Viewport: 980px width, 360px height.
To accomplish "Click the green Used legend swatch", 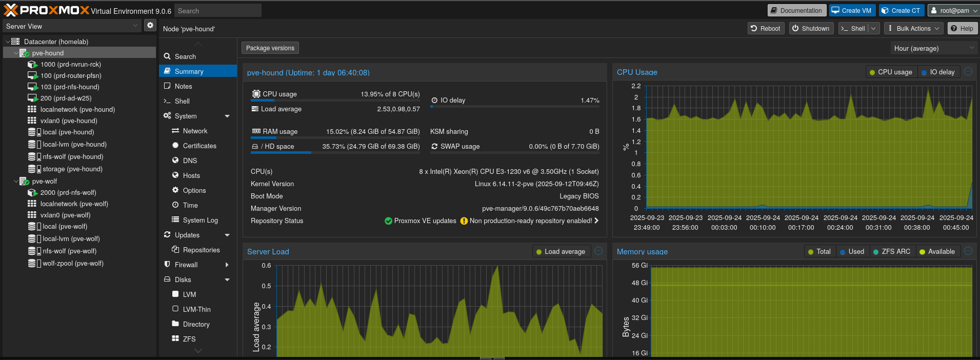I will pos(843,252).
